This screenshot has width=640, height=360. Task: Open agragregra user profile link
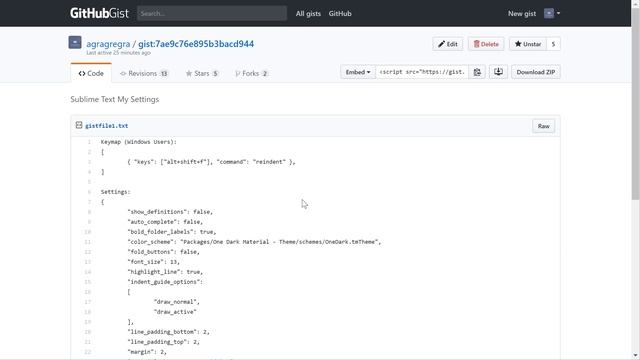pyautogui.click(x=108, y=44)
